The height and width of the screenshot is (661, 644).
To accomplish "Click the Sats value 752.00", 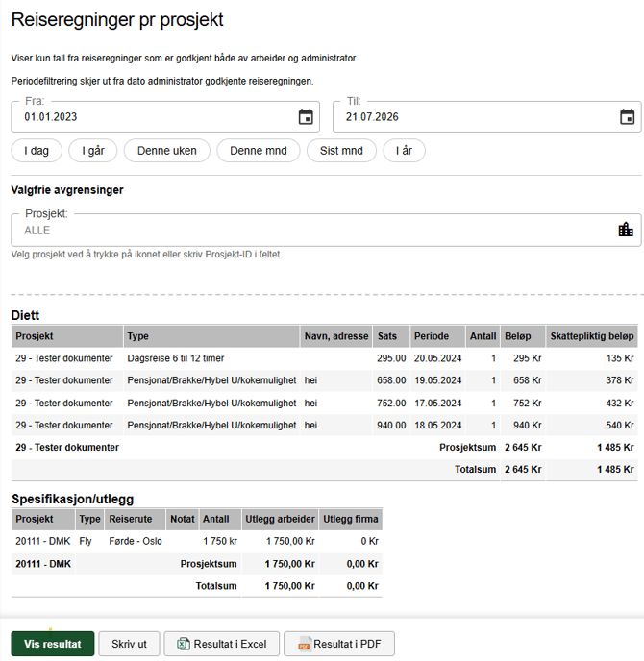I will [x=391, y=403].
